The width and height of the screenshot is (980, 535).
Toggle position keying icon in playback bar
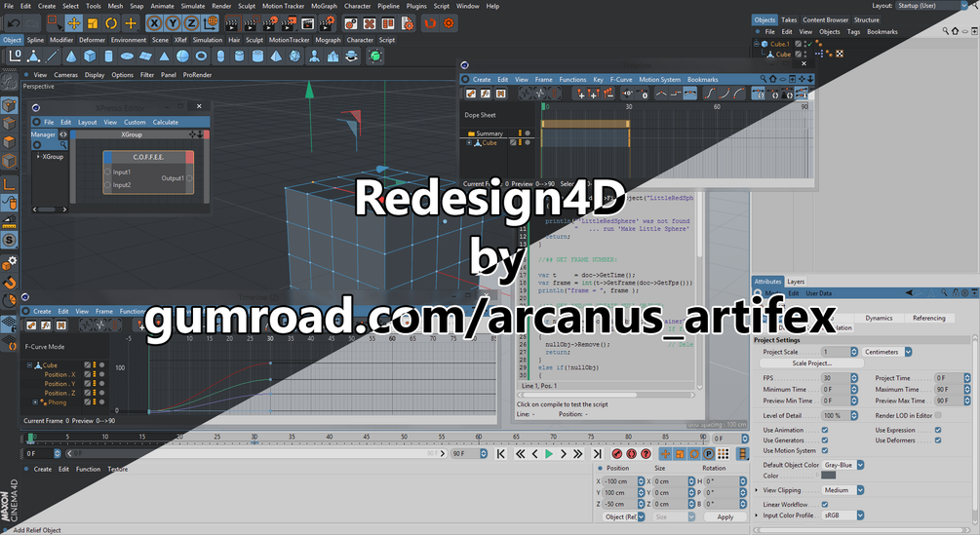click(665, 454)
